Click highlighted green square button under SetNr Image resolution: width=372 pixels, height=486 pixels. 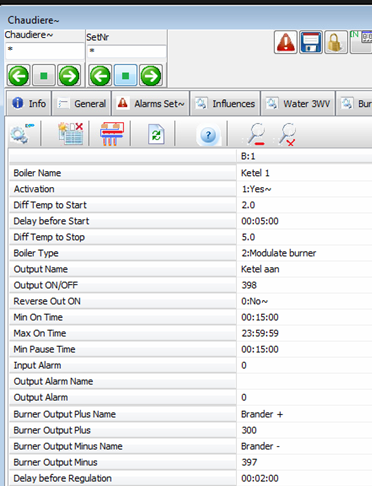[125, 76]
